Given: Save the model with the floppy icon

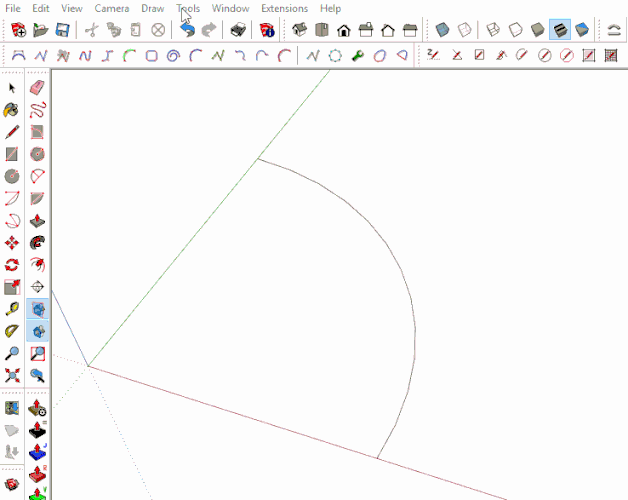Looking at the screenshot, I should point(62,30).
